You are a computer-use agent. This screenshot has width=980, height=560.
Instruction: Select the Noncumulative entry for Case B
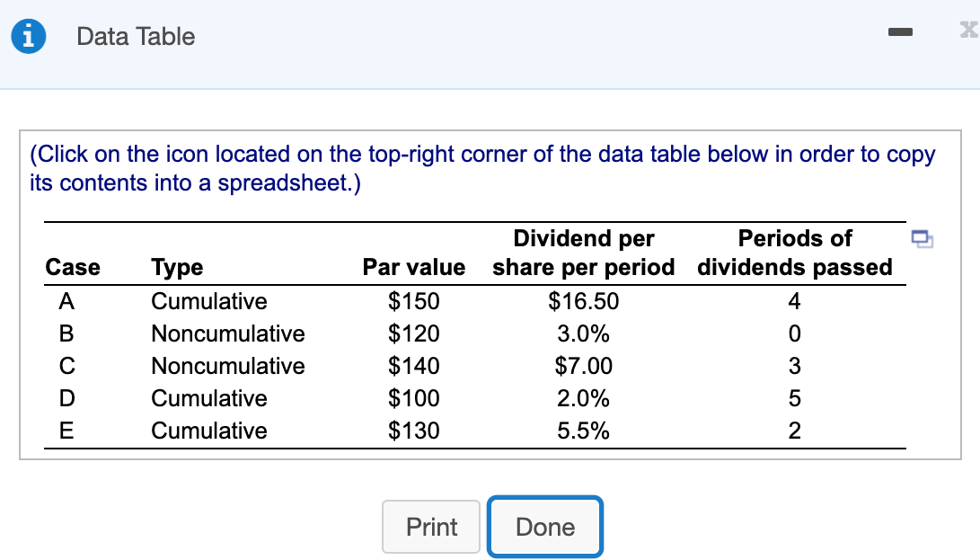226,333
